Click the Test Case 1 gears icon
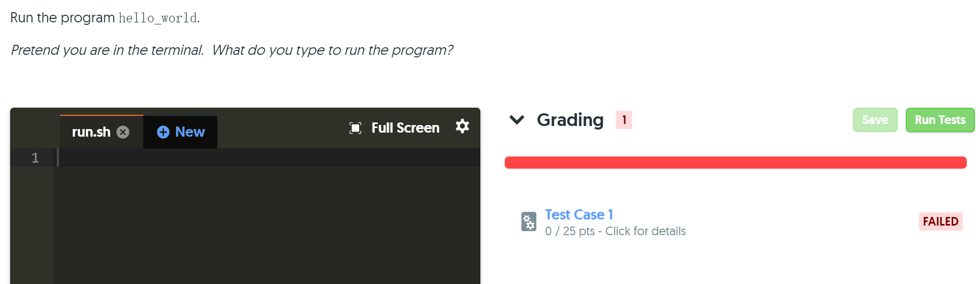980x284 pixels. 529,222
